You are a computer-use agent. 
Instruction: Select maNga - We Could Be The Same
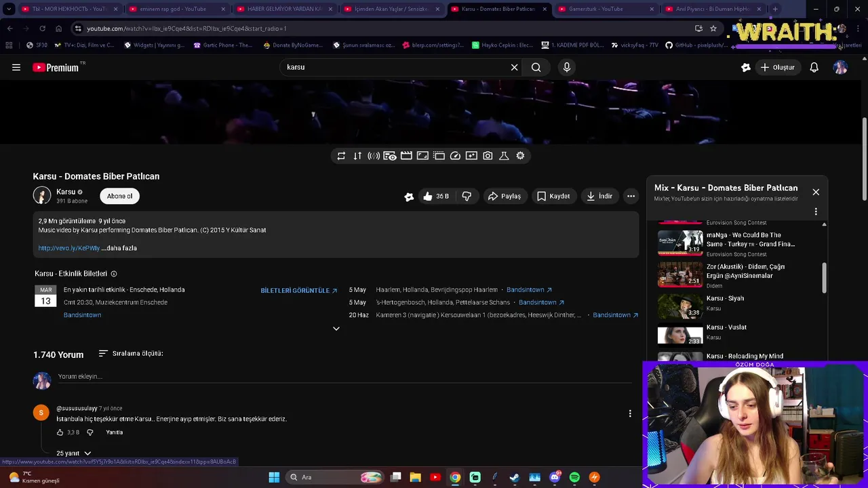(741, 244)
